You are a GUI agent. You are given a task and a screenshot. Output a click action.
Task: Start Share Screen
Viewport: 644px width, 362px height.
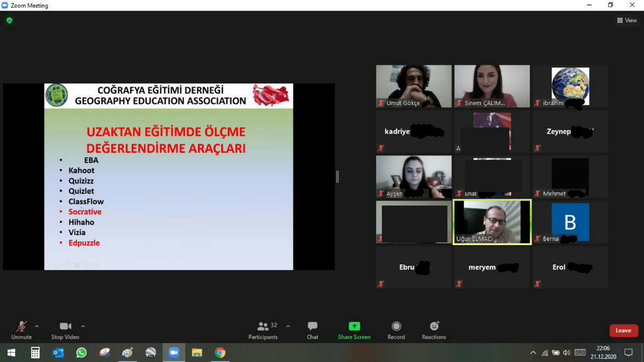tap(354, 330)
